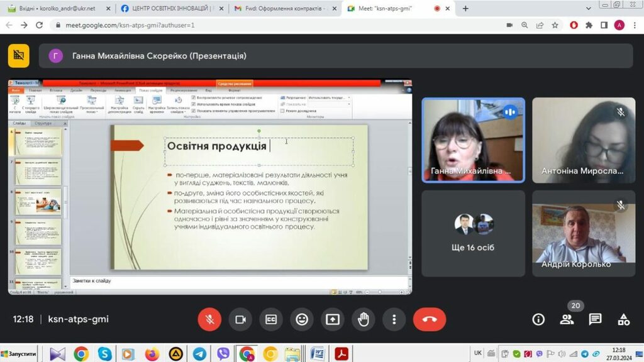Open the meeting details info icon

538,319
